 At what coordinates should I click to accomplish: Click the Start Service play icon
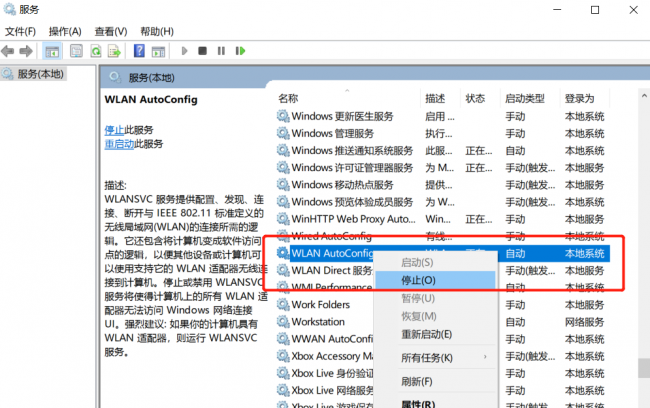point(184,51)
